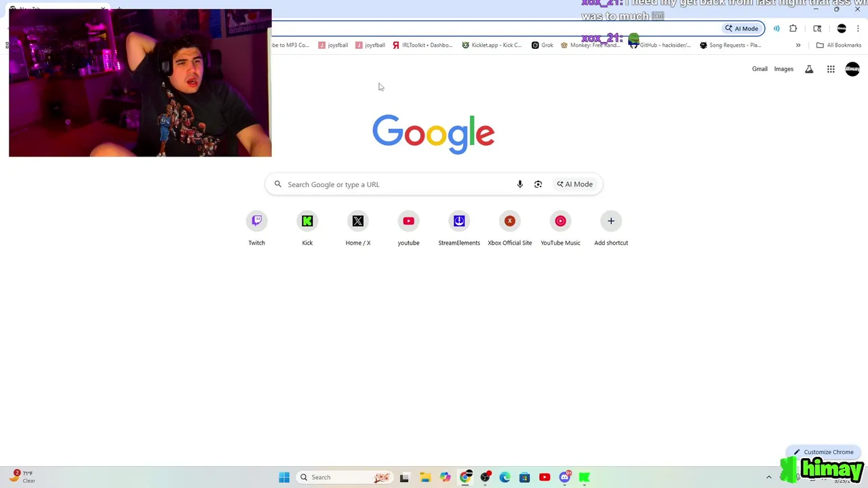Search by image with the Lens icon
This screenshot has width=868, height=488.
click(538, 184)
